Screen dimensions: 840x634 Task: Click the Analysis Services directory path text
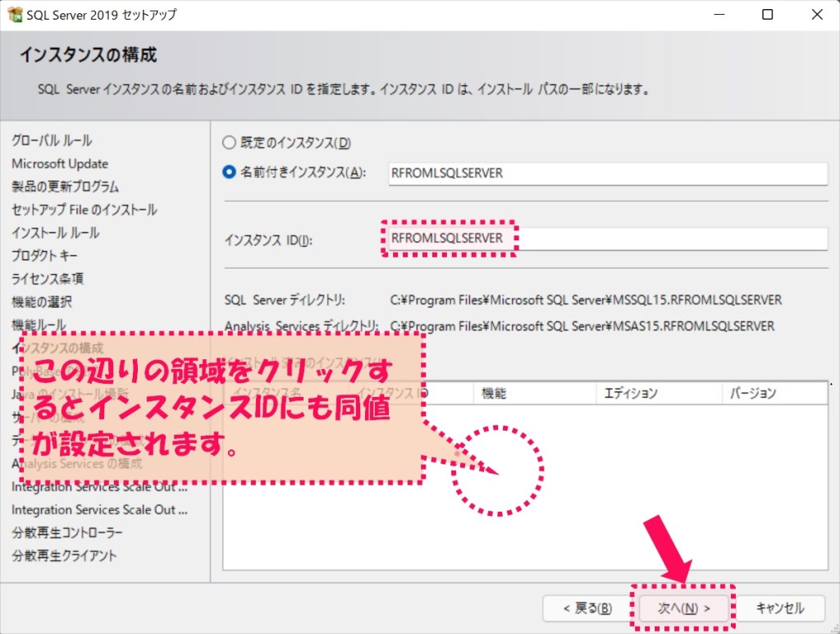click(x=582, y=326)
